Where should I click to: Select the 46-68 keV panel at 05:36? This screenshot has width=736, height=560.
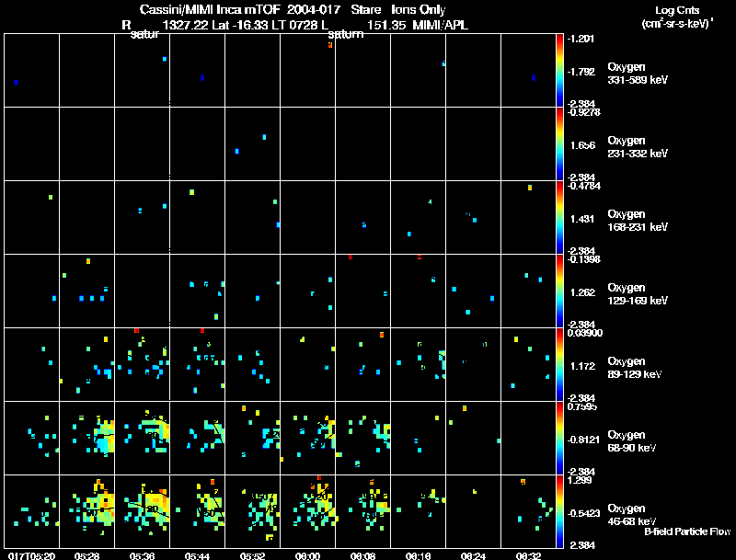(x=143, y=511)
